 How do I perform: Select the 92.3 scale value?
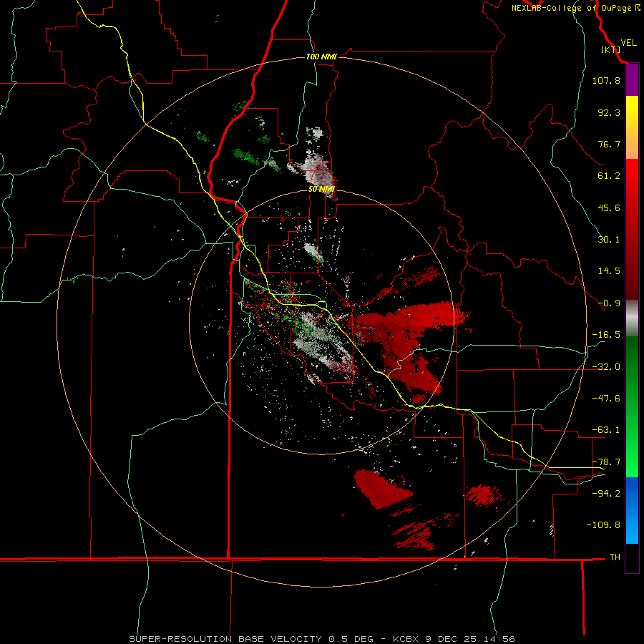coord(609,112)
